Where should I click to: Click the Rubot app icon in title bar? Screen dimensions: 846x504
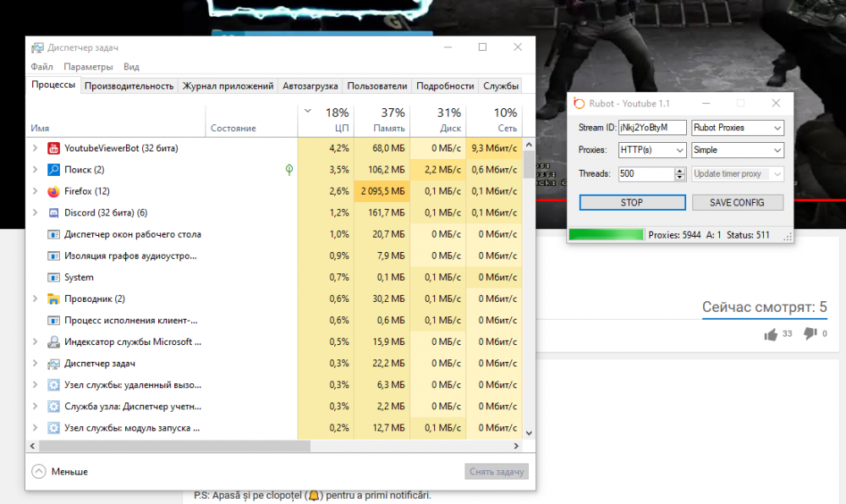point(579,103)
